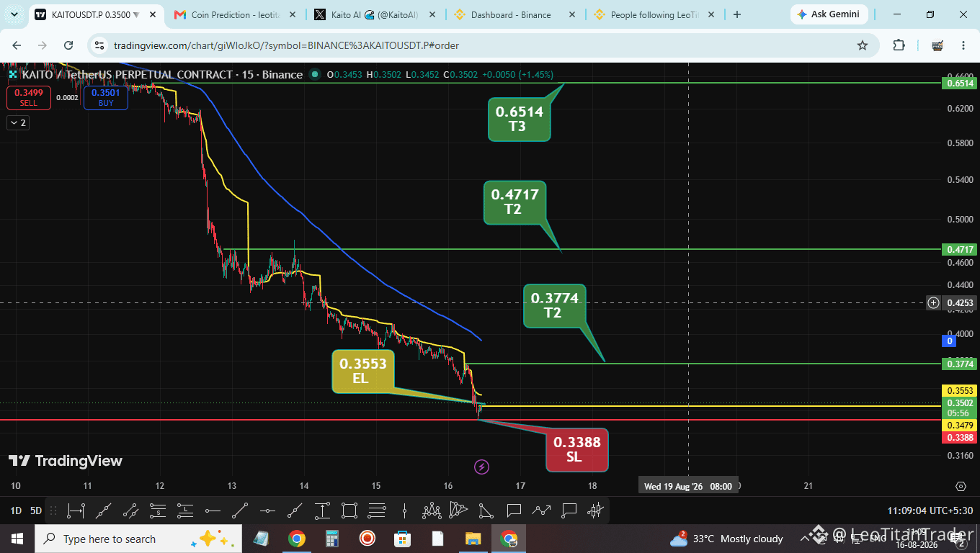Click the 0.3774 price axis label
This screenshot has height=553, width=980.
[960, 364]
